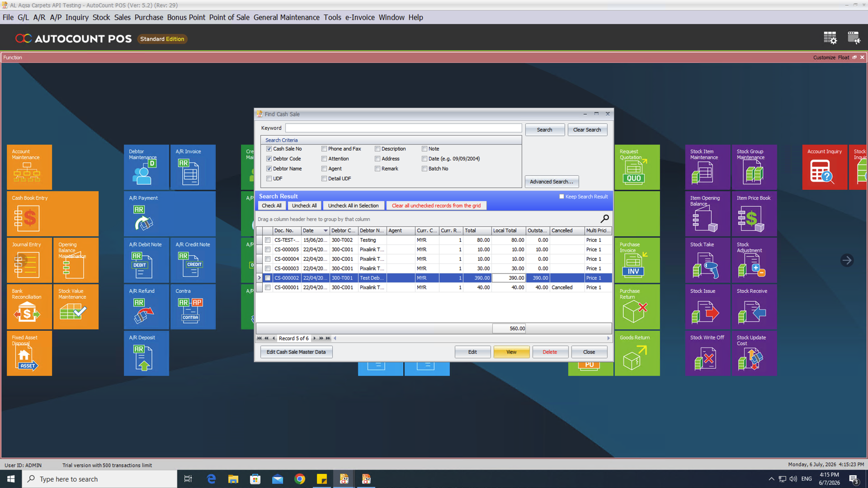Viewport: 868px width, 488px height.
Task: Enable the Phone and Fax criterion
Action: [324, 149]
